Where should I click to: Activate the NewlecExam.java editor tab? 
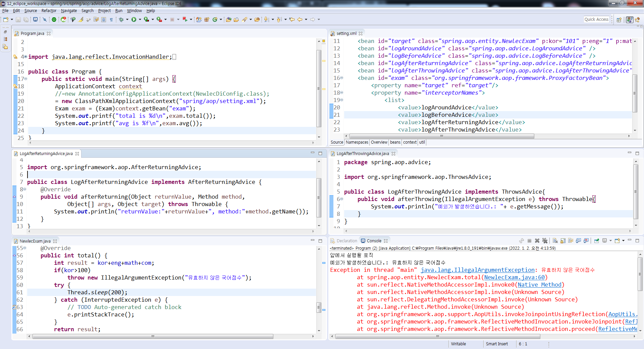tap(35, 241)
